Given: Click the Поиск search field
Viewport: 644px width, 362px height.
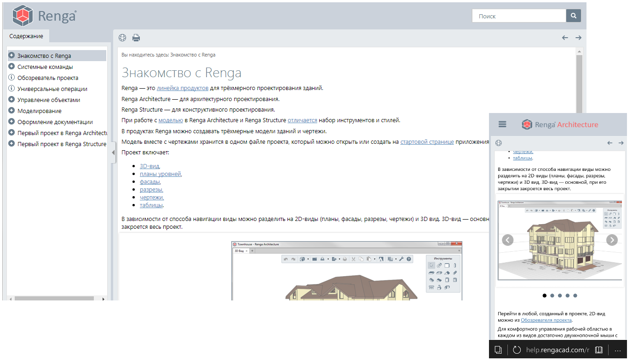Looking at the screenshot, I should pos(519,16).
